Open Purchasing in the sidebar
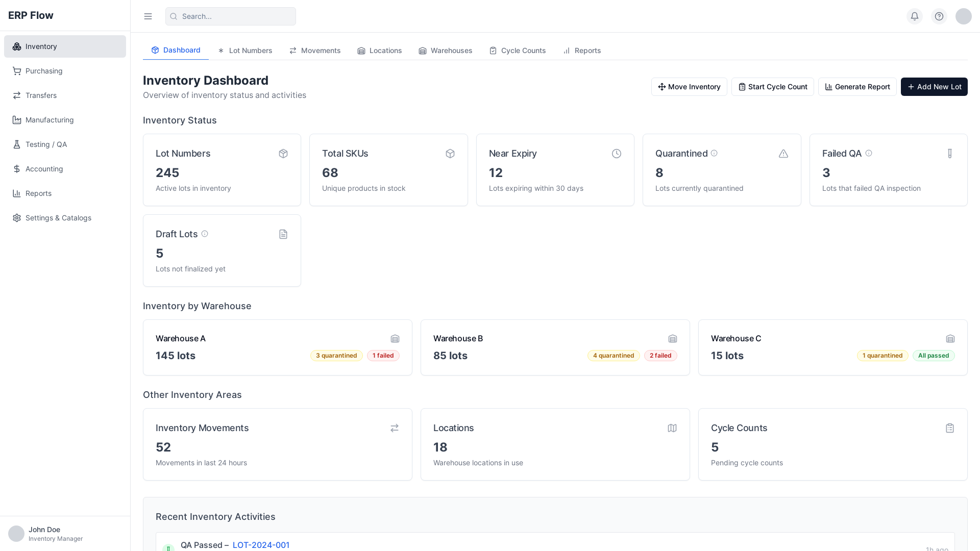The width and height of the screenshot is (980, 551). 65,71
